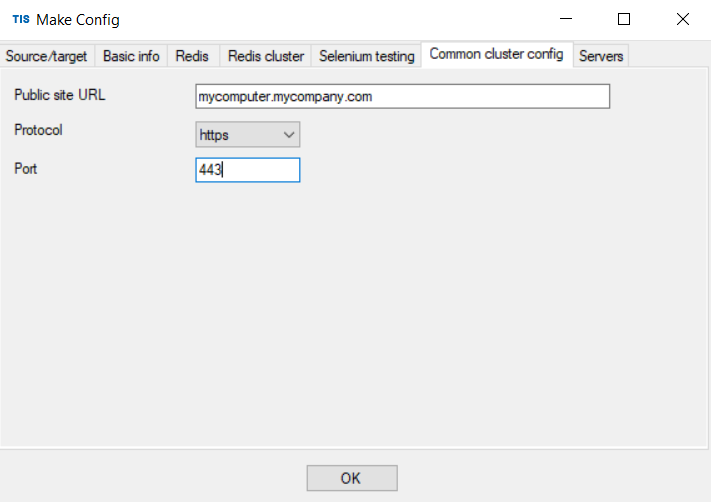Click the TIS application icon
The height and width of the screenshot is (502, 711).
[x=21, y=19]
